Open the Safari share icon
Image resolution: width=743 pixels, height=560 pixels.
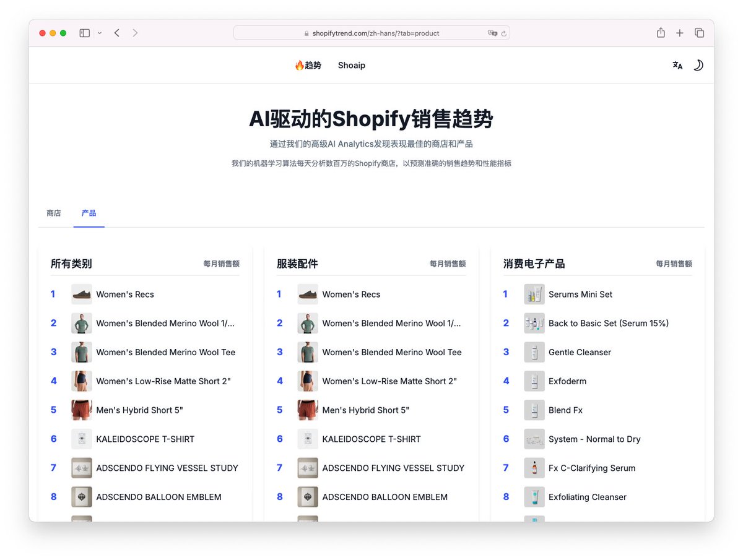point(661,33)
